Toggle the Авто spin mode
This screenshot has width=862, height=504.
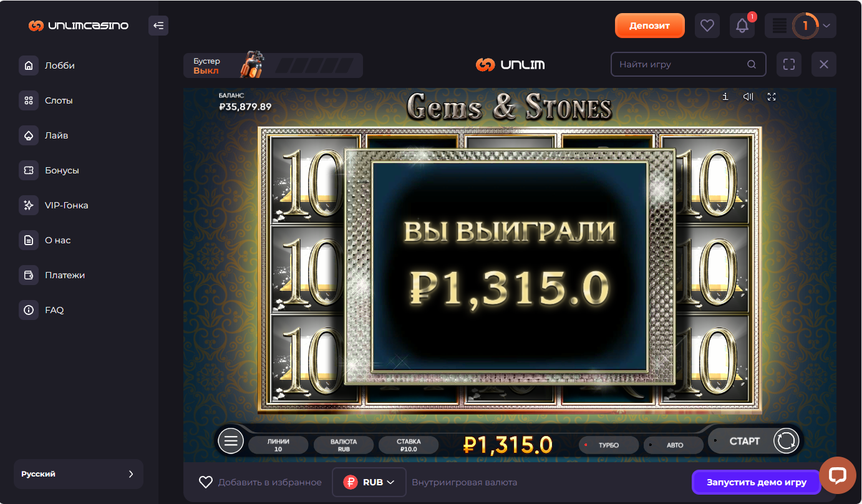(x=674, y=445)
